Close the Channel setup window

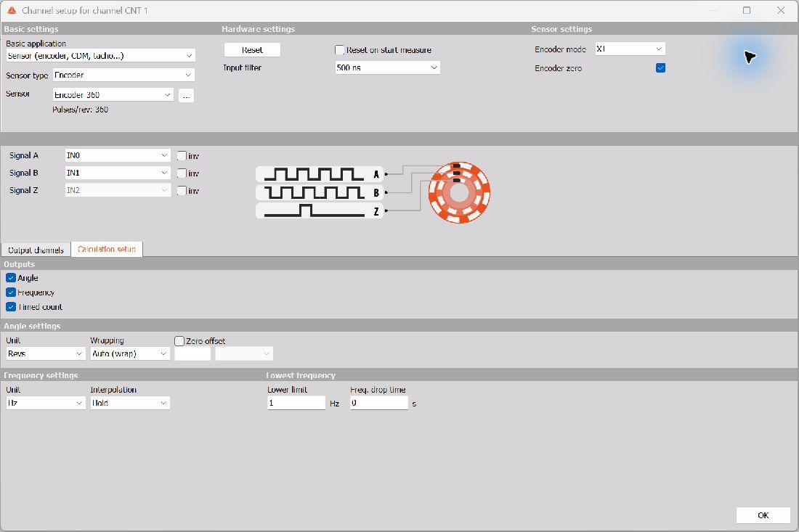781,10
